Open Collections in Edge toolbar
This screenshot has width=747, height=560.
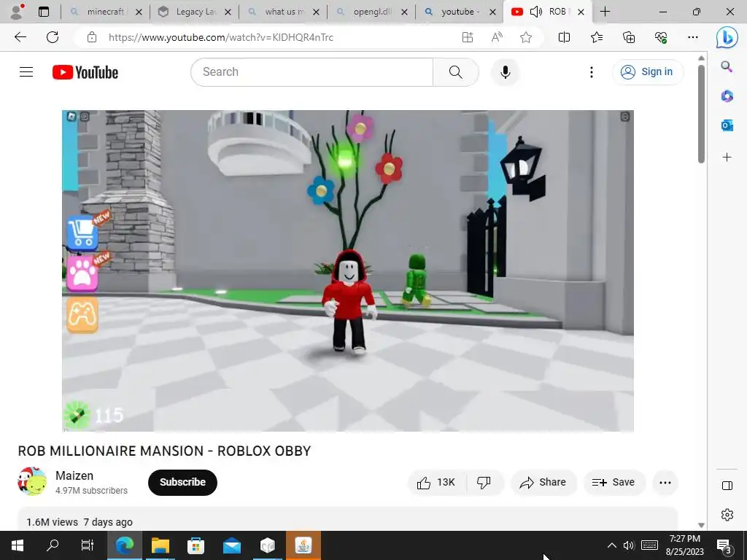[629, 37]
